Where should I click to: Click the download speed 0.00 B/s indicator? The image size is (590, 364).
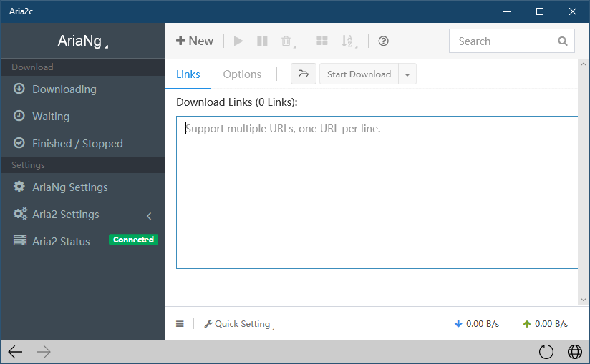pos(477,324)
